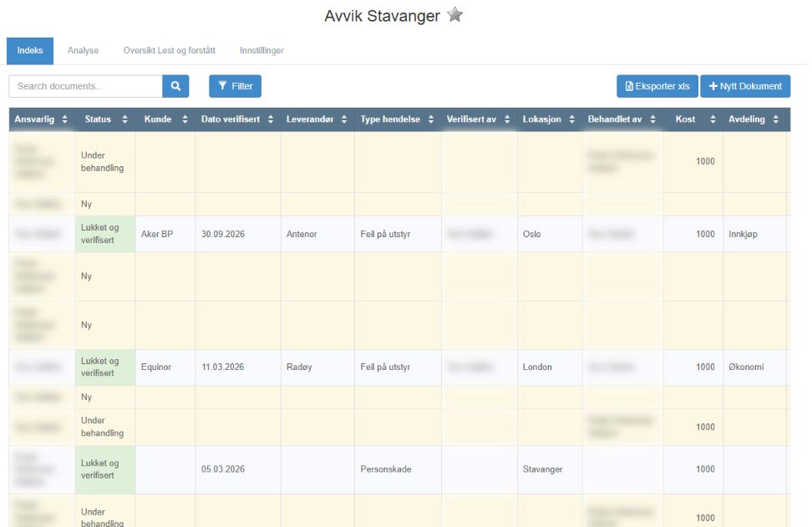Sort by Kunde column arrows
Viewport: 812px width, 527px height.
185,119
